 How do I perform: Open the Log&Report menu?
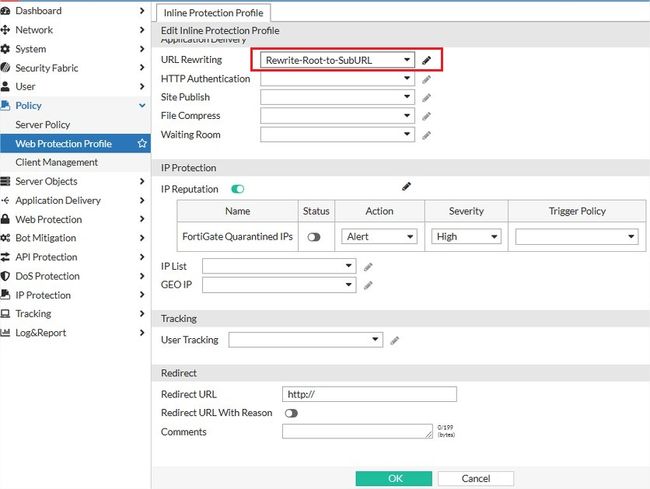(x=75, y=333)
